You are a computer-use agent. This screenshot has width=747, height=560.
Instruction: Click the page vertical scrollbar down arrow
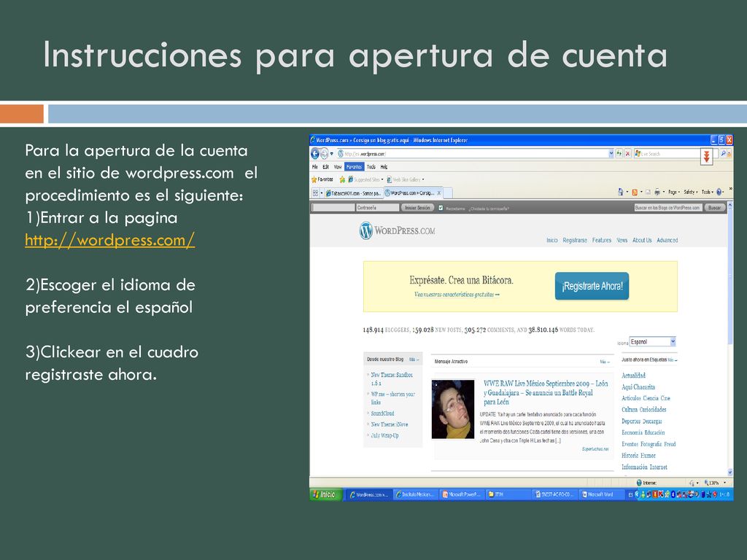point(729,472)
